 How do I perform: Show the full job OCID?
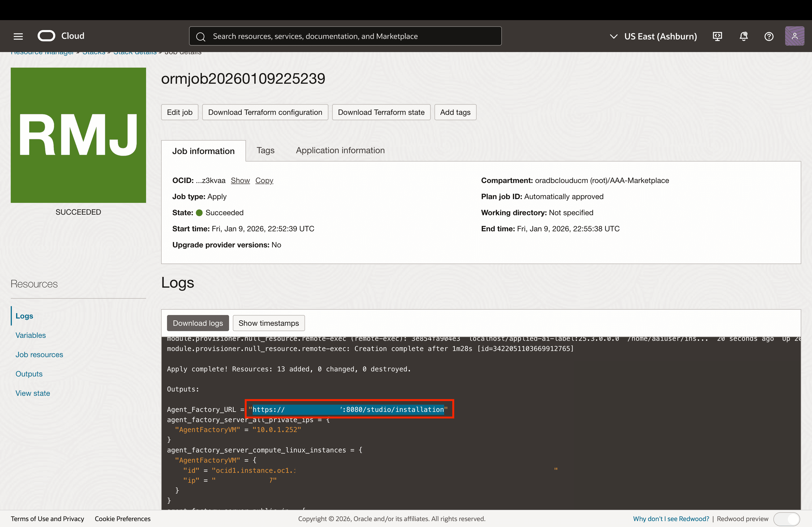pyautogui.click(x=240, y=180)
